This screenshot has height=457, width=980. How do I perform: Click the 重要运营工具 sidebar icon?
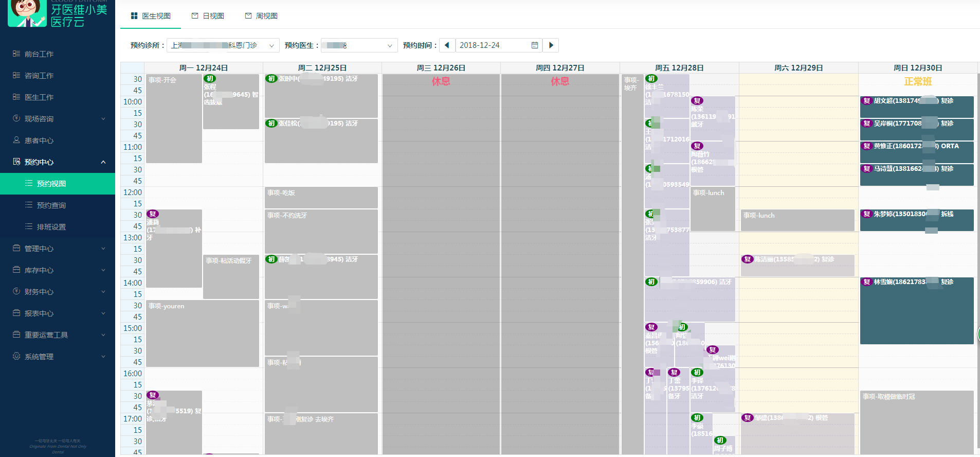(x=16, y=335)
